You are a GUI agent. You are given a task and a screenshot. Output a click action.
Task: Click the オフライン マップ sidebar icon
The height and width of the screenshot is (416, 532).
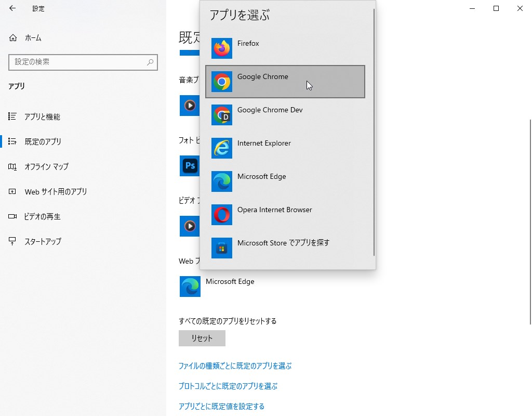pos(12,166)
